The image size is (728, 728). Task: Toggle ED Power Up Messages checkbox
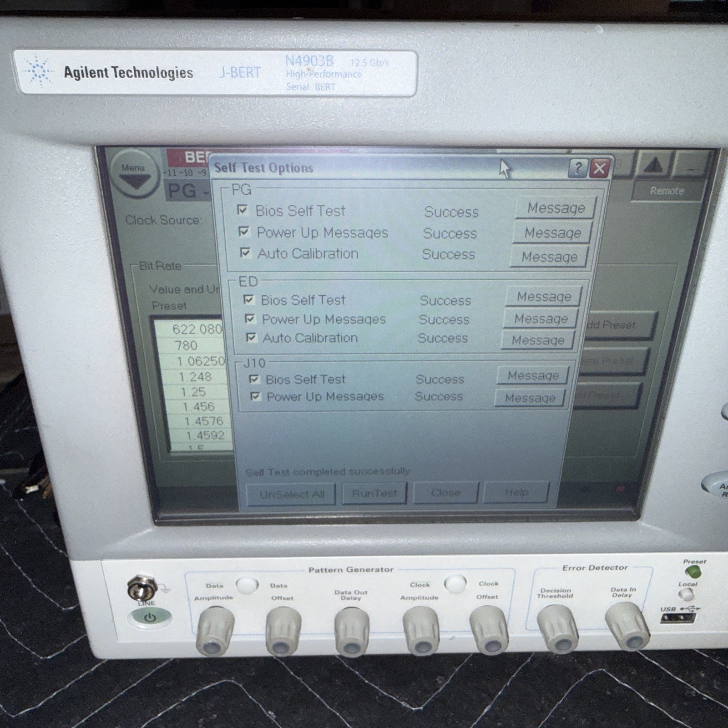pos(250,318)
